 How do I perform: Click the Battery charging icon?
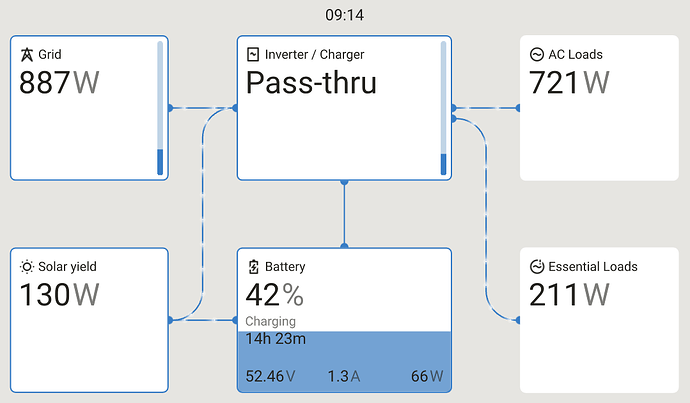pos(253,267)
